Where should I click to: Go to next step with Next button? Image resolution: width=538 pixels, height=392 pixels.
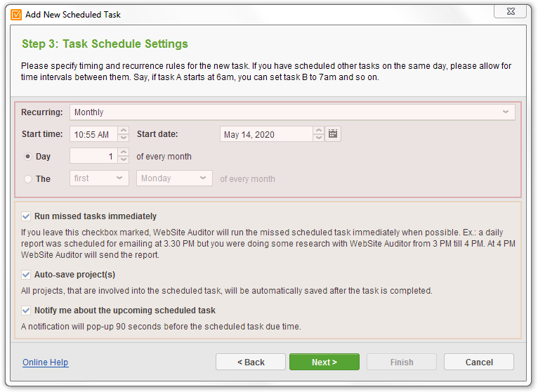[324, 362]
